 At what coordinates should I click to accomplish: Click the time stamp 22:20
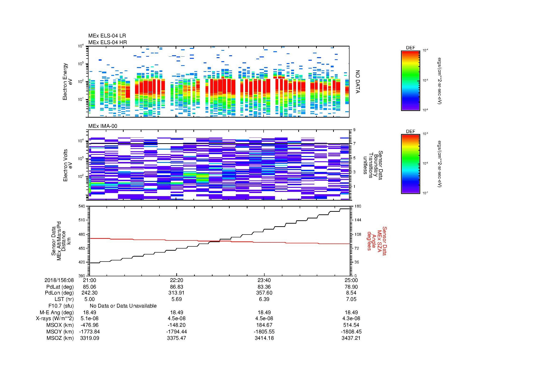(x=177, y=280)
